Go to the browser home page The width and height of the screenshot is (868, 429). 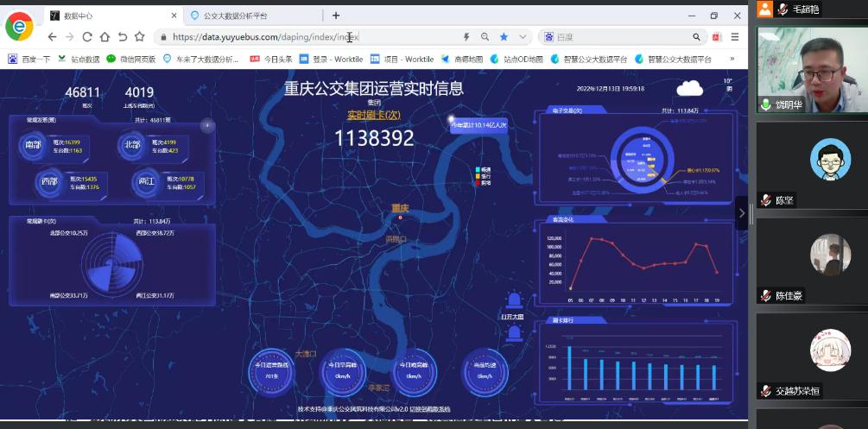point(105,37)
